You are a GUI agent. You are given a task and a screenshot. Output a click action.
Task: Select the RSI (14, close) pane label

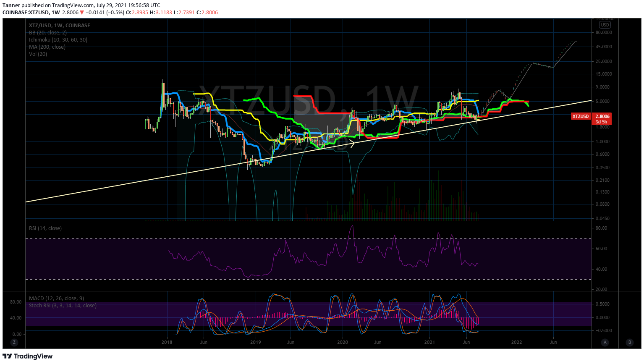click(x=45, y=228)
